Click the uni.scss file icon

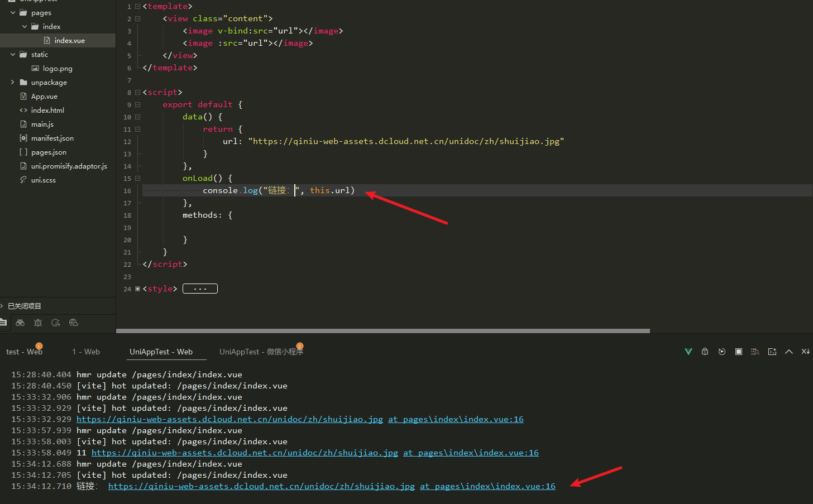[23, 180]
